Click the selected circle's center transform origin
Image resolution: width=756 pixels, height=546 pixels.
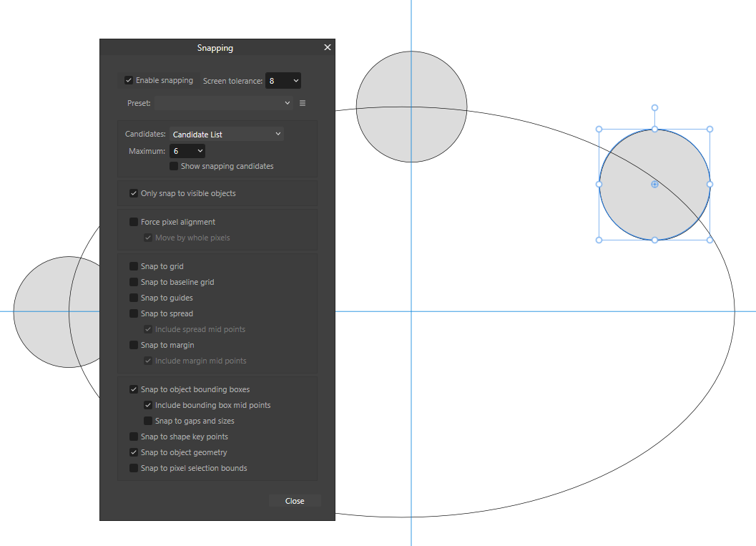[654, 184]
